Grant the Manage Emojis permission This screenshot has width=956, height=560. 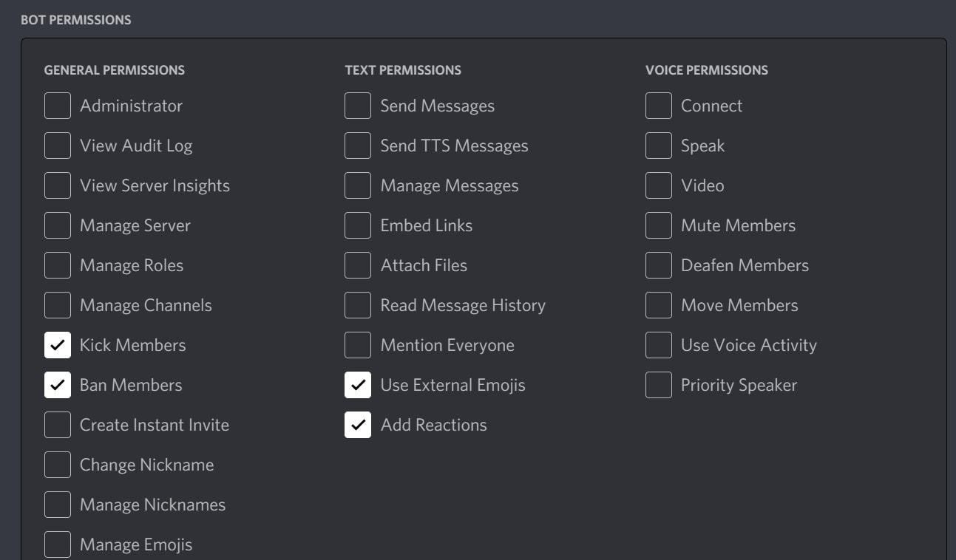[57, 544]
